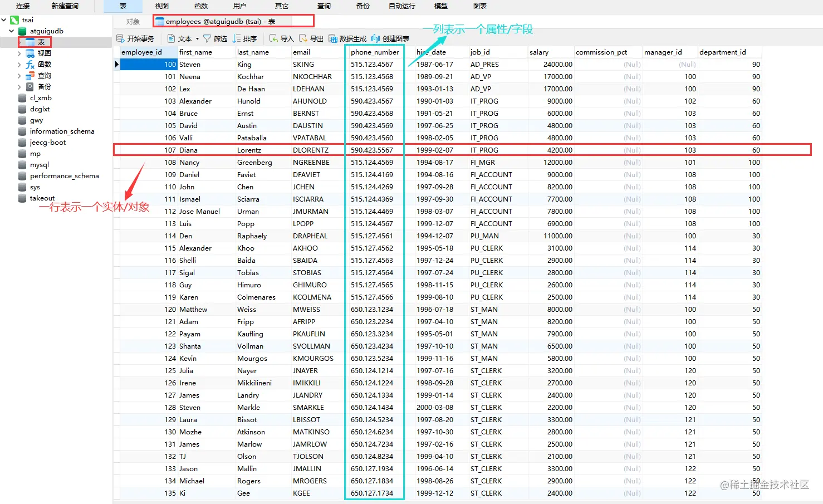823x504 pixels.
Task: Select the jeecg-boot database
Action: coord(48,143)
